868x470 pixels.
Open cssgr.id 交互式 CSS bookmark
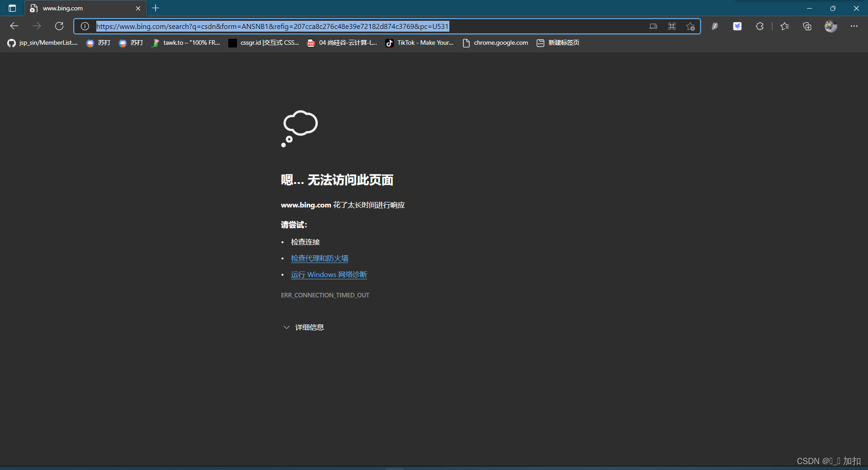click(x=264, y=42)
